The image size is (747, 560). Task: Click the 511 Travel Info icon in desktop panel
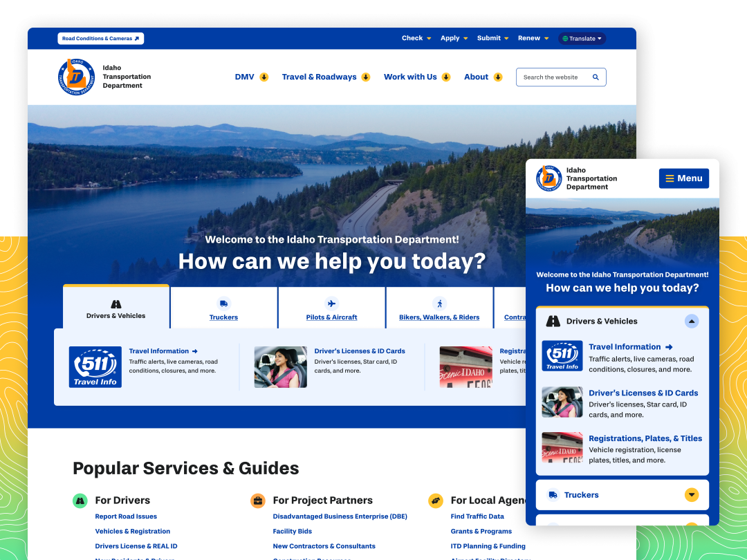[x=95, y=367]
